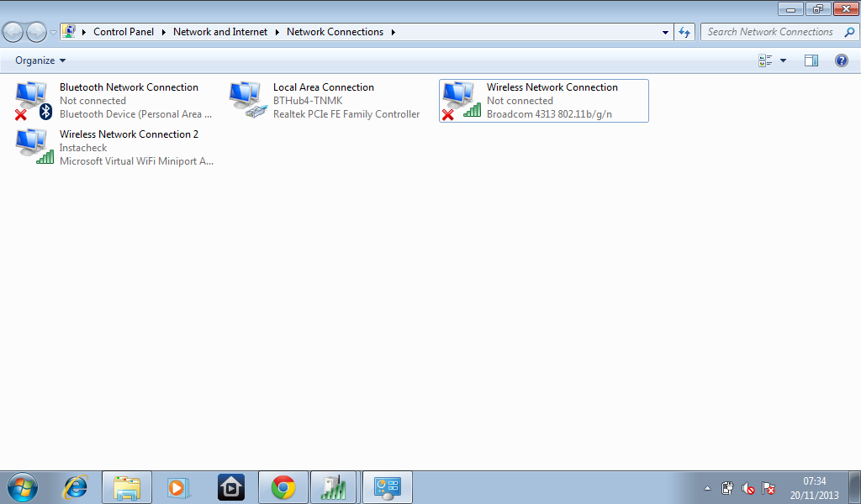The image size is (861, 504).
Task: Click Broadcom 4313 802.11b/g/n text
Action: (x=549, y=114)
